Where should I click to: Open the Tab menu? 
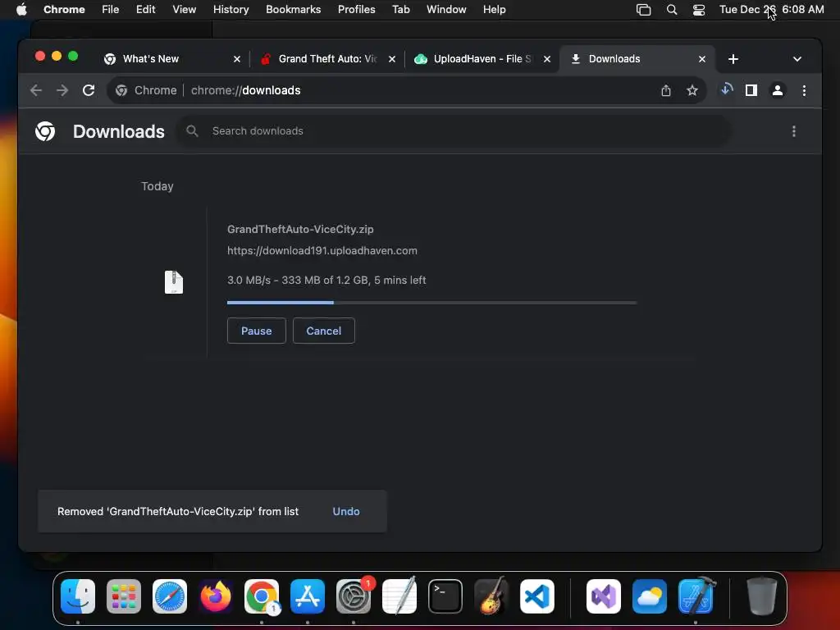(400, 10)
